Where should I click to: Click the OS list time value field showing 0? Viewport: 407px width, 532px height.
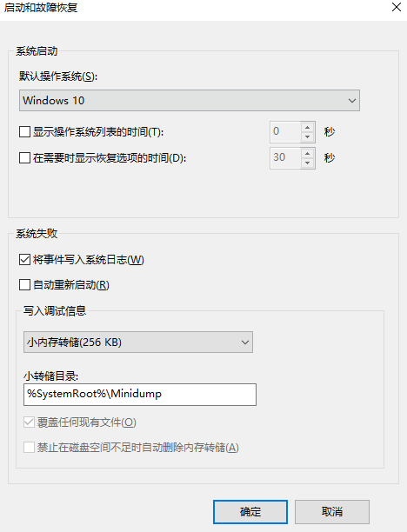(x=285, y=131)
